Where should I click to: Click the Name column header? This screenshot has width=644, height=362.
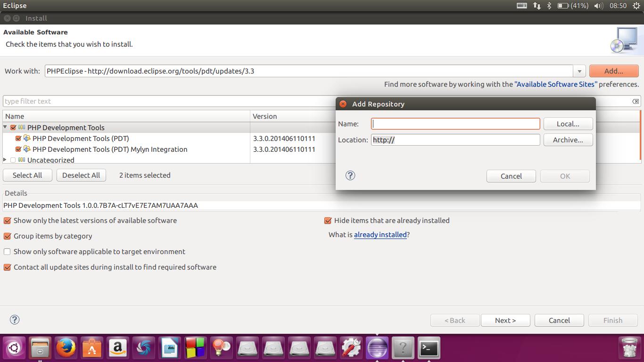click(126, 116)
